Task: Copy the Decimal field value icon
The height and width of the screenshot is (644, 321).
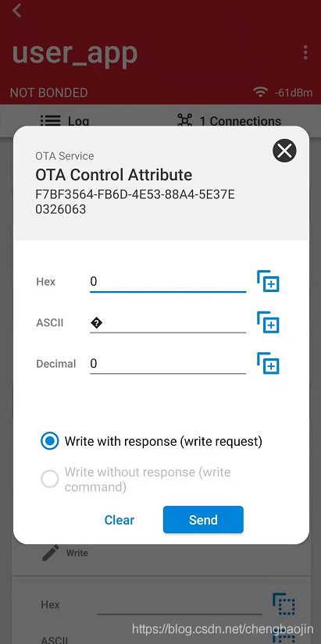Action: [x=268, y=363]
